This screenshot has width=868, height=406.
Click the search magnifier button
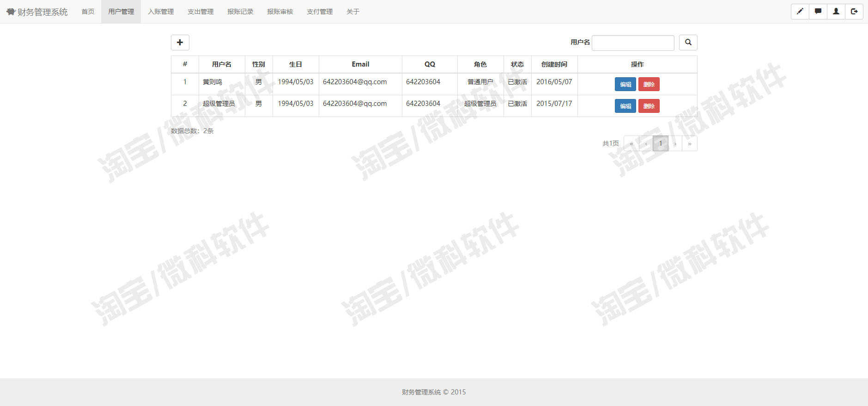(688, 43)
